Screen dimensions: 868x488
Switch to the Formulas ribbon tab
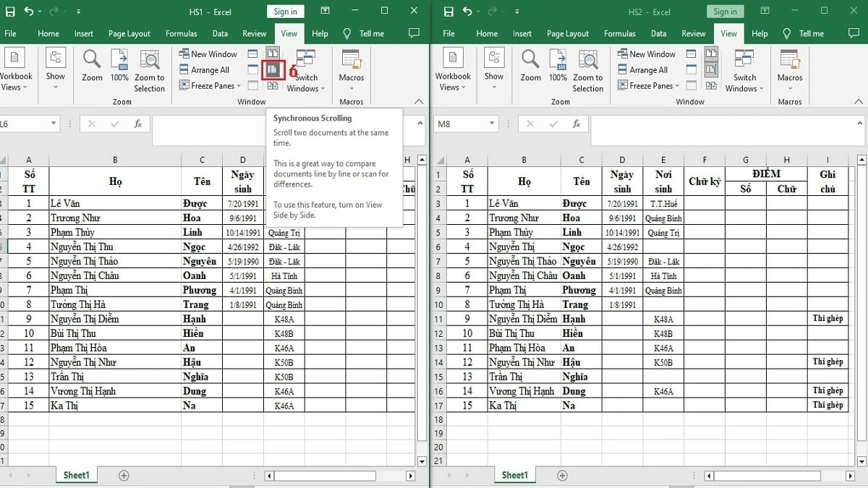pos(182,33)
